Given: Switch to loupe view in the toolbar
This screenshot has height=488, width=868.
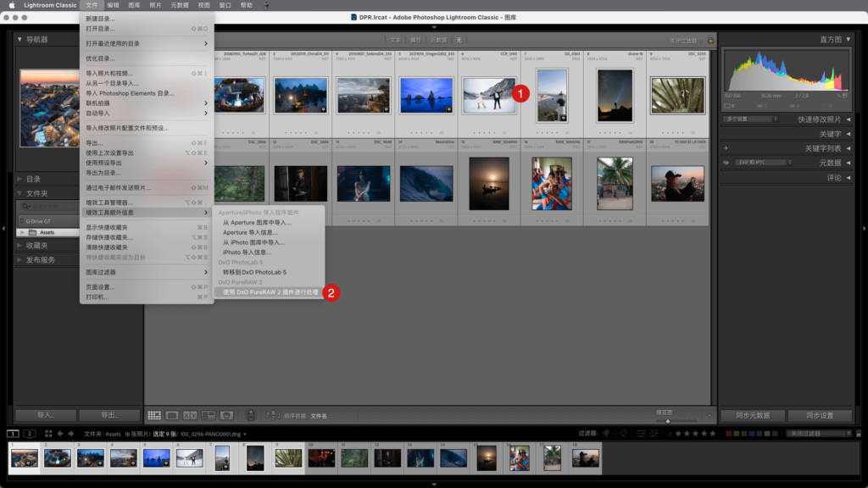Looking at the screenshot, I should coord(172,415).
